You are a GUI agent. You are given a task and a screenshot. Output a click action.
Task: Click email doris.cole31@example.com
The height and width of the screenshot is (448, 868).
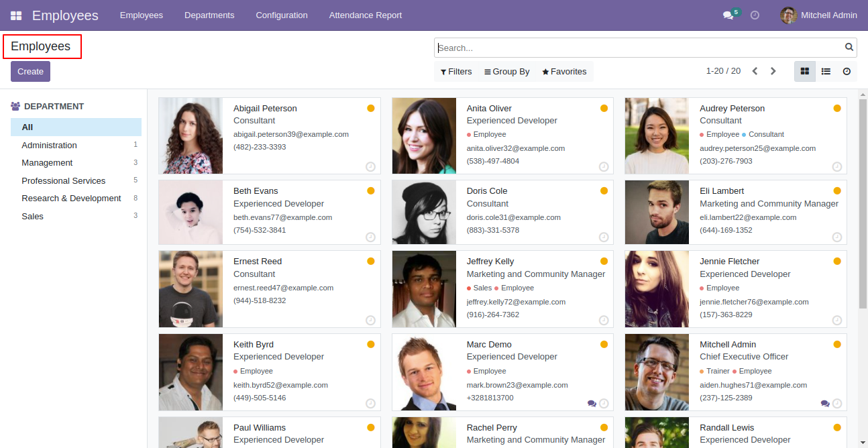coord(514,217)
